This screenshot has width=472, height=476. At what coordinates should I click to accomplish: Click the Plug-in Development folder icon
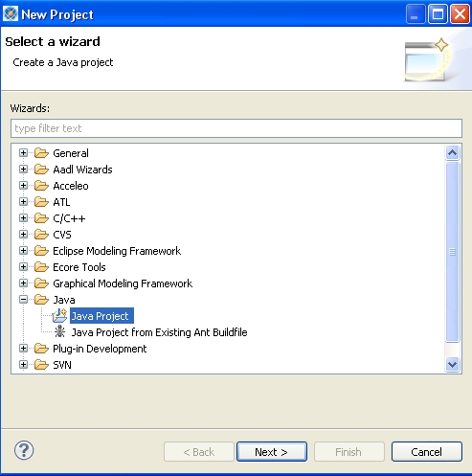tap(41, 349)
